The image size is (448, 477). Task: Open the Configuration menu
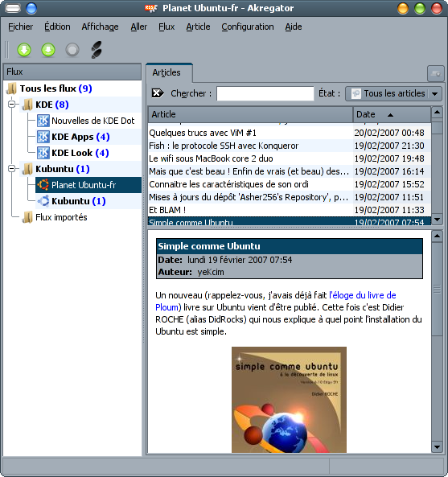click(247, 27)
